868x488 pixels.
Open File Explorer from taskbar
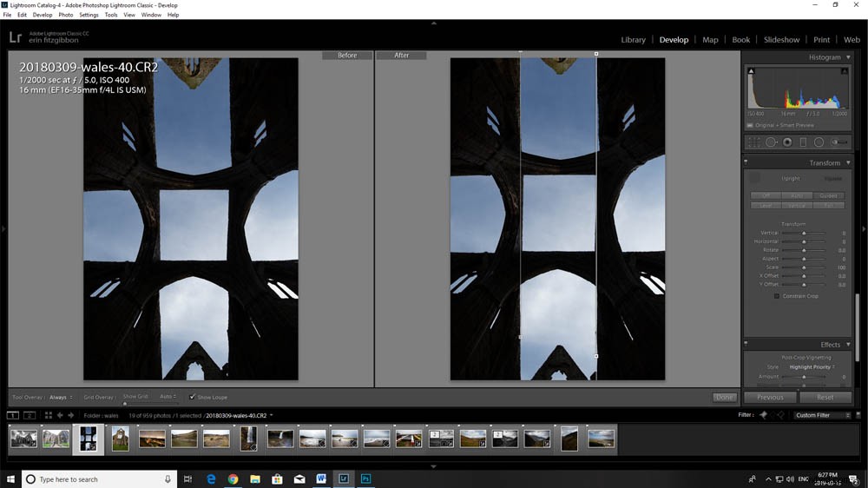click(255, 479)
